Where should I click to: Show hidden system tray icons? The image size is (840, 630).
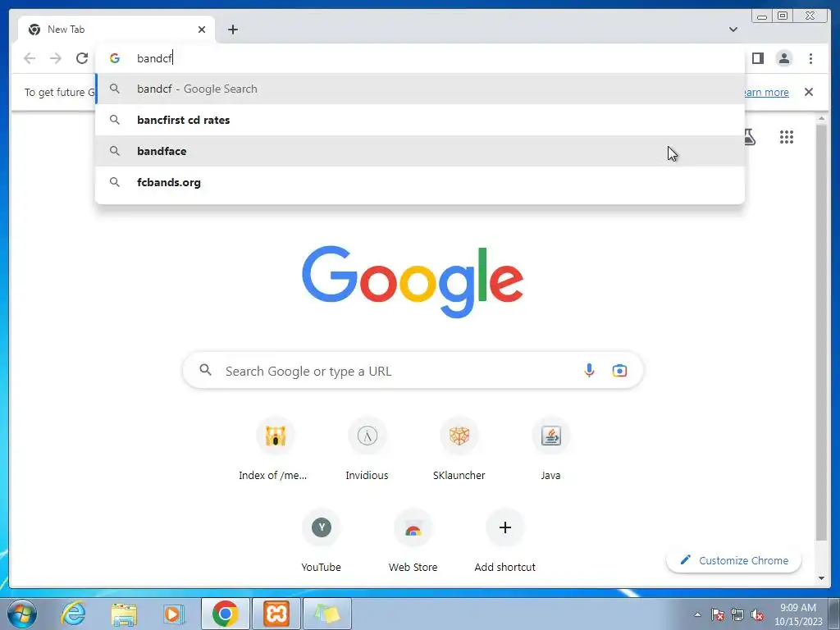click(697, 614)
